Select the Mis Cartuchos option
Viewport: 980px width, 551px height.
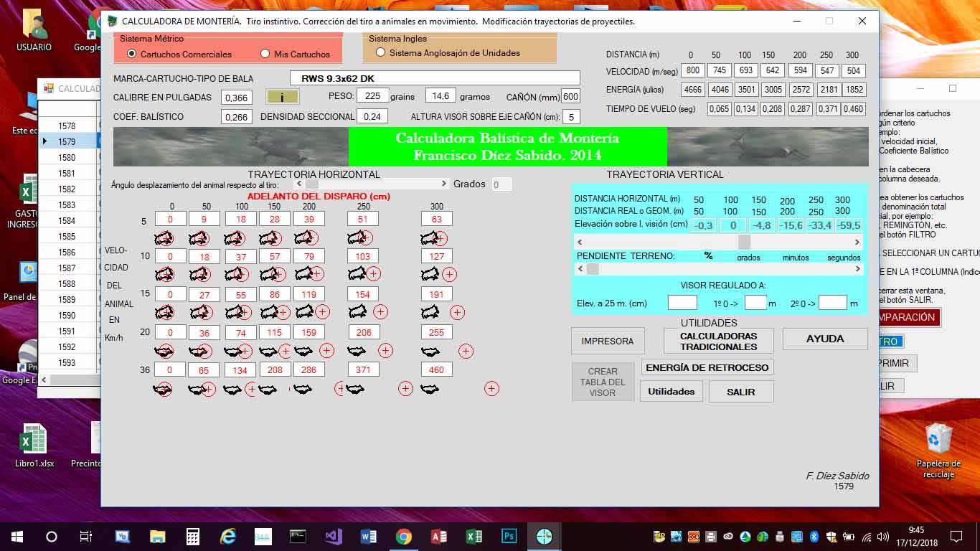click(265, 54)
